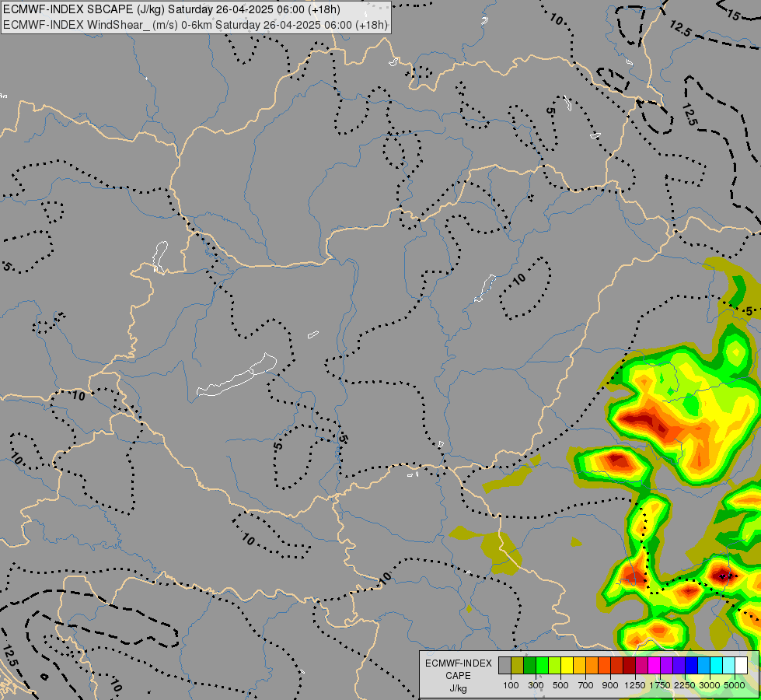The width and height of the screenshot is (761, 700).
Task: Click the '5000' legend value
Action: (735, 685)
